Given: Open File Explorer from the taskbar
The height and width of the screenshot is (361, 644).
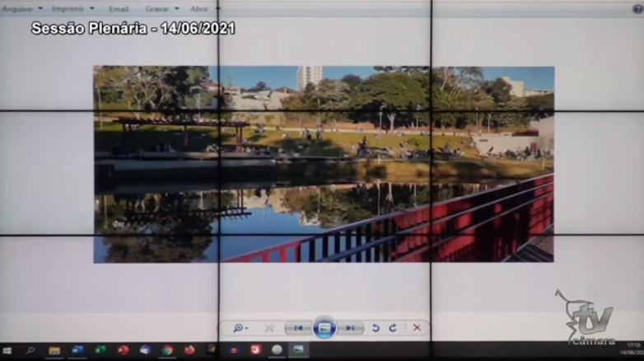Looking at the screenshot, I should 54,351.
